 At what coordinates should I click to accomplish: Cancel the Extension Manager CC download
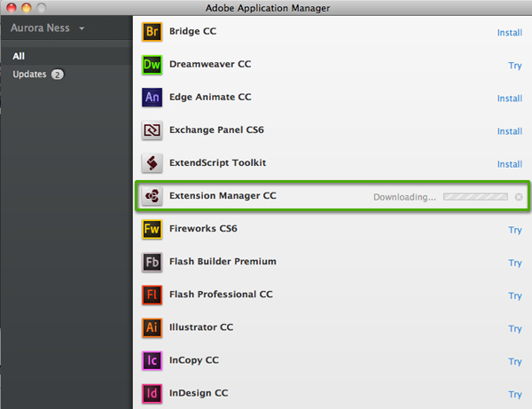519,197
